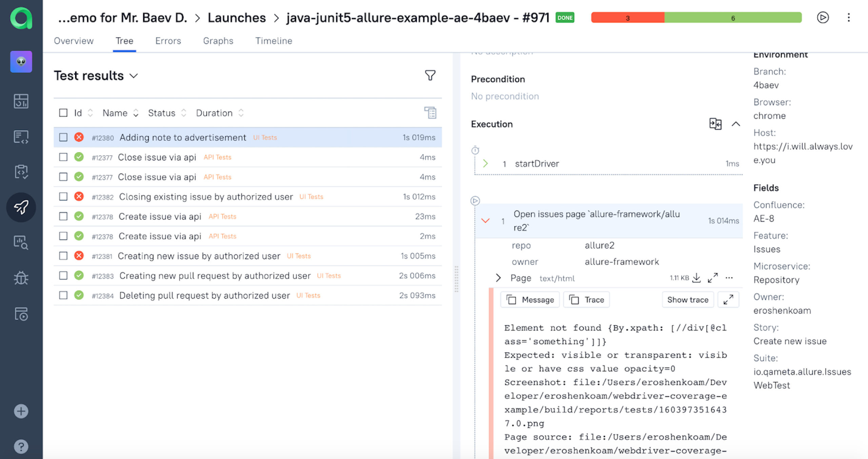The image size is (868, 459).
Task: Click the Trace button in the error panel
Action: (586, 300)
